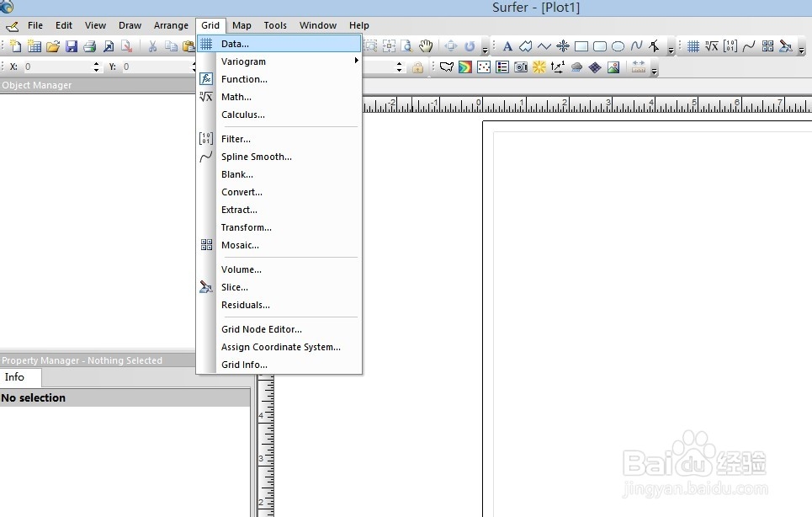Screen dimensions: 812x517
Task: Select the zoom page magnifier tool
Action: (407, 46)
